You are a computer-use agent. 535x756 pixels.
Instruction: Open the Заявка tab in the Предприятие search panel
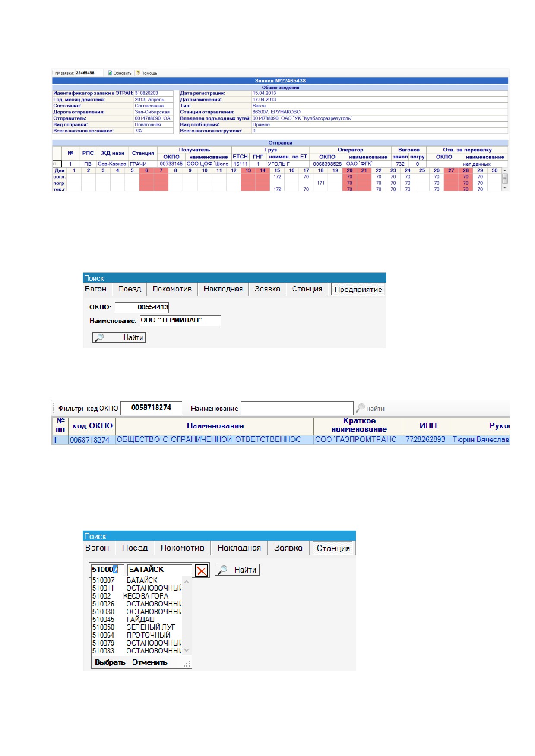pos(267,289)
